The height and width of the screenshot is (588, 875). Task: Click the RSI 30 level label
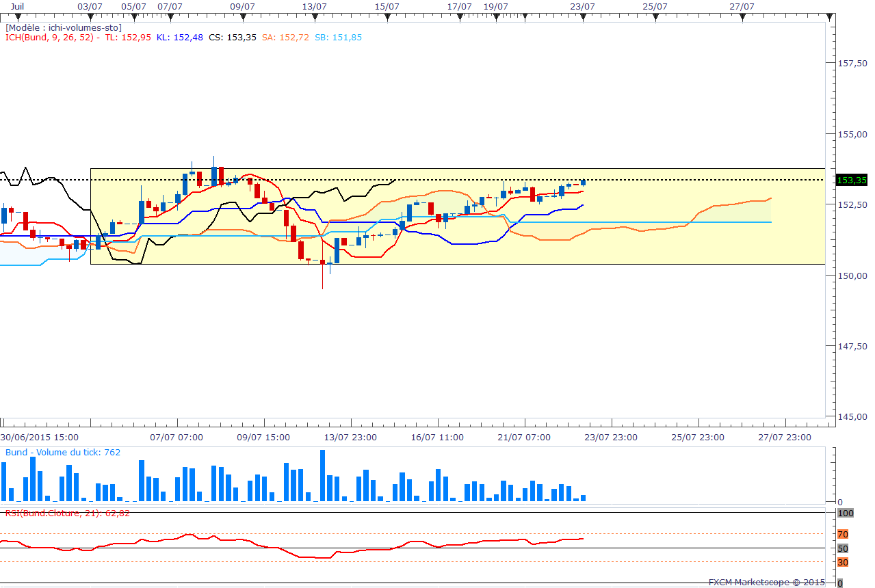click(843, 562)
